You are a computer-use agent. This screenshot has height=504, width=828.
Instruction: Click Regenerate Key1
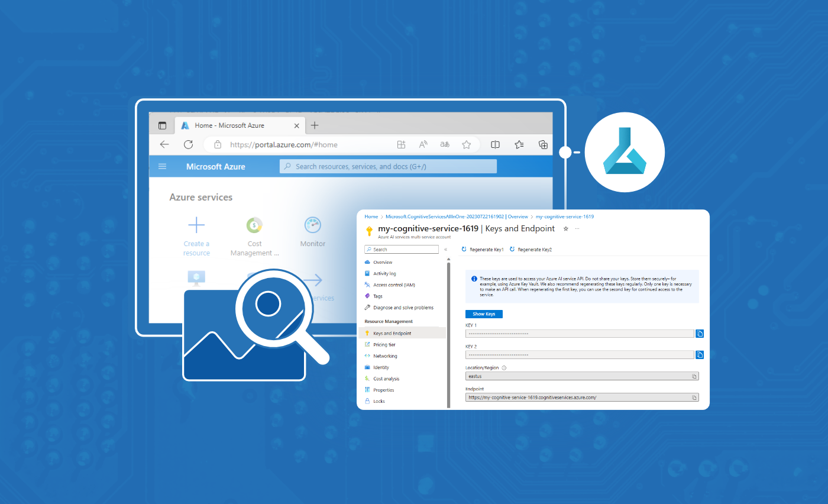coord(482,250)
